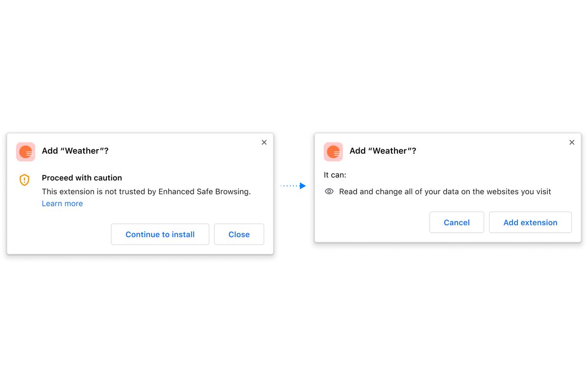The image size is (588, 392).
Task: Click the Add Weather title on the right dialog
Action: click(383, 151)
